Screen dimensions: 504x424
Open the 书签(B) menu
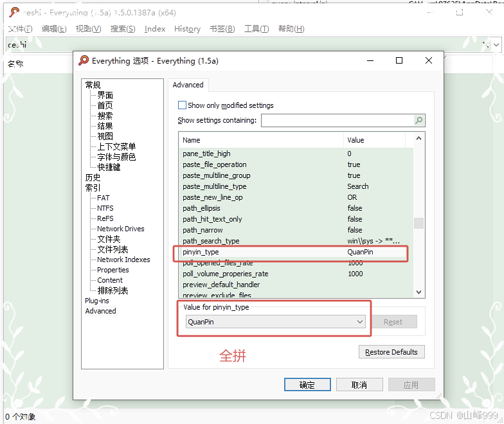222,29
